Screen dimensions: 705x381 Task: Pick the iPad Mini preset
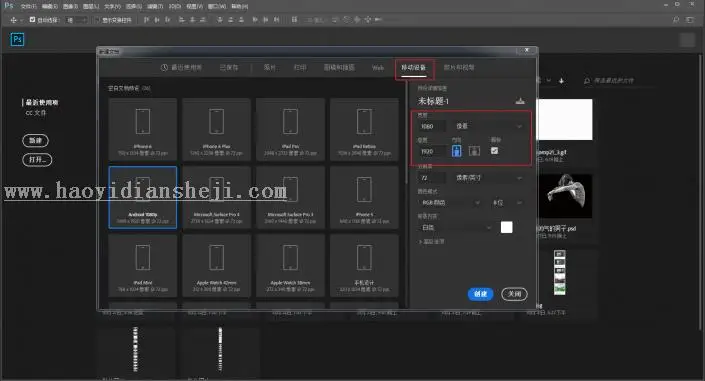coord(143,265)
